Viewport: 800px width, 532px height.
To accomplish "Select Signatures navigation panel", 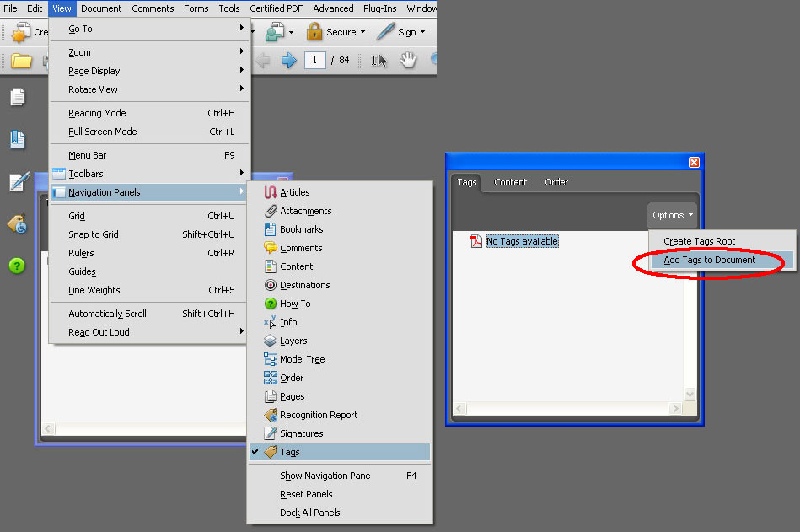I will point(339,433).
